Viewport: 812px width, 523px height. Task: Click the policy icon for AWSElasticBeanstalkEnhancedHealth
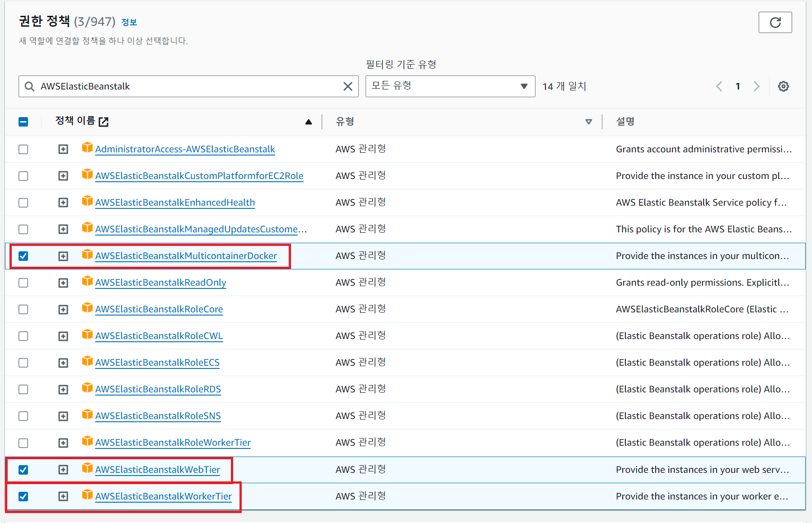click(87, 202)
